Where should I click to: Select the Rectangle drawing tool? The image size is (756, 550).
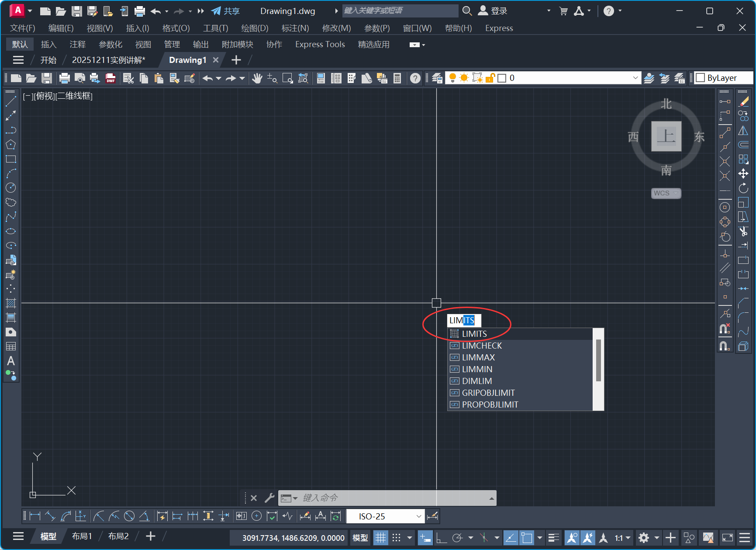(x=11, y=159)
